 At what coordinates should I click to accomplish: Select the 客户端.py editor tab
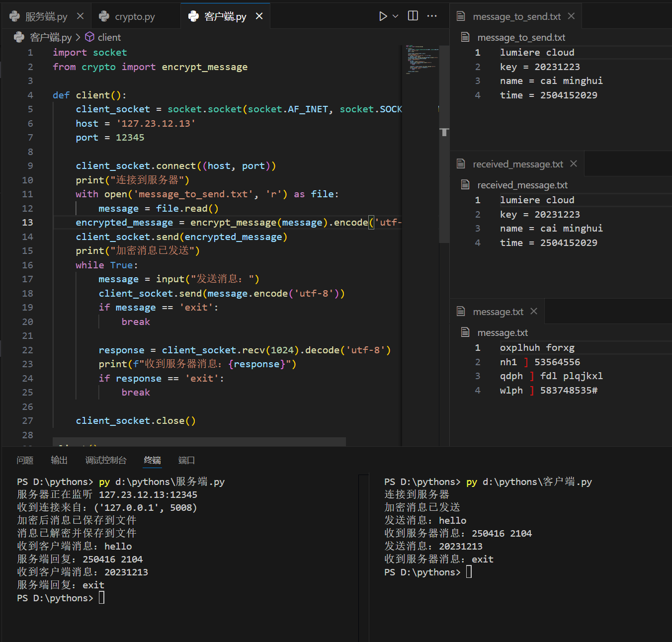tap(225, 16)
